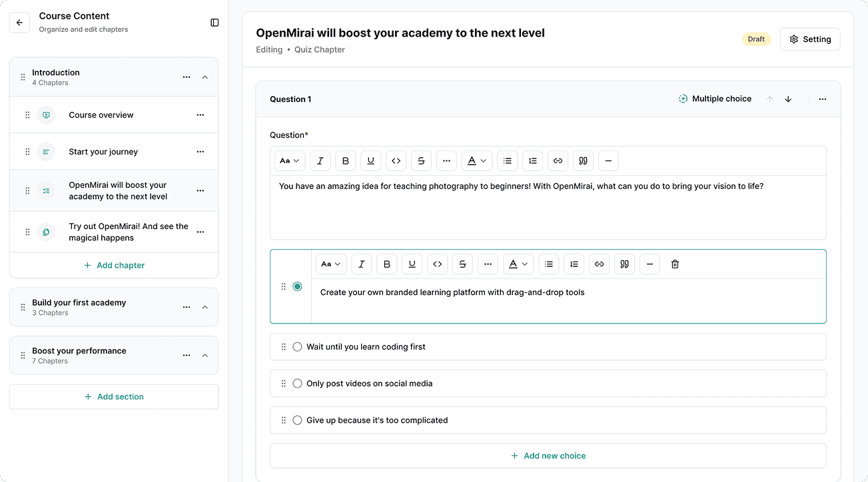Collapse the Introduction section
This screenshot has width=868, height=482.
coord(205,77)
